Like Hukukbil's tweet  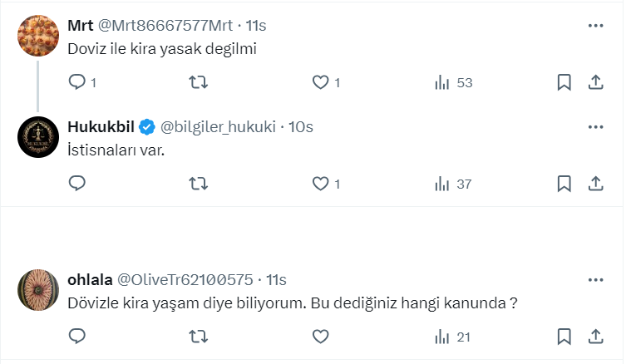[x=320, y=184]
